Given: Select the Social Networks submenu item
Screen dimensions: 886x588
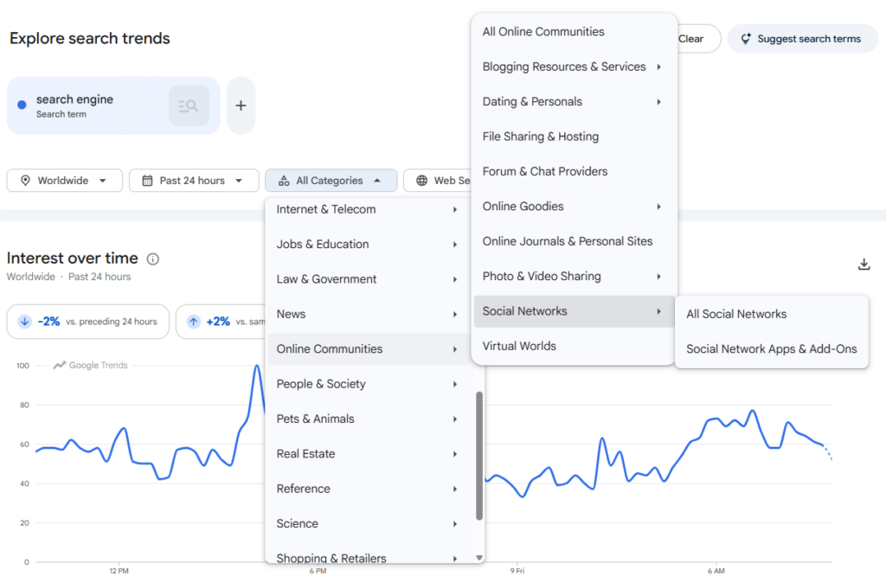Looking at the screenshot, I should (575, 312).
